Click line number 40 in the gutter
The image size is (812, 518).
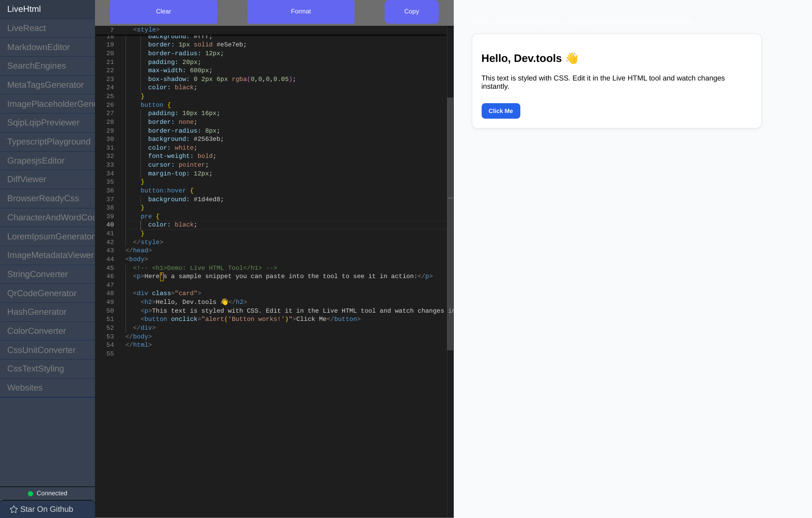(x=110, y=225)
